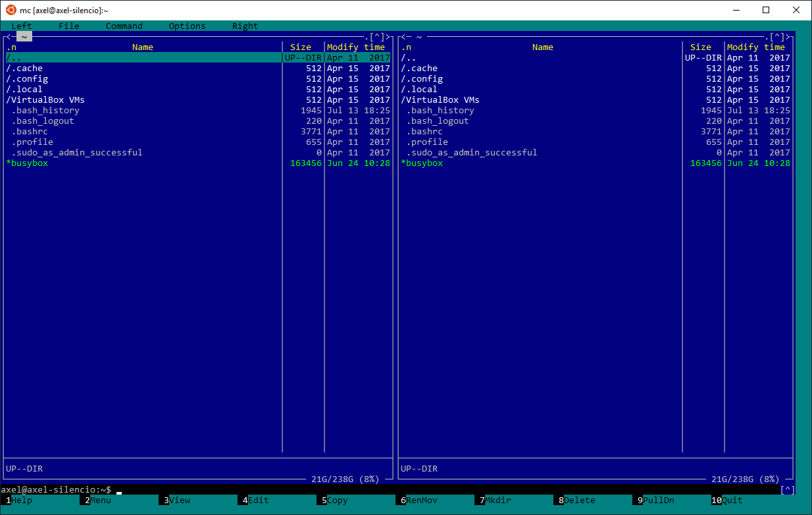
Task: Toggle sort order via left .n indicator
Action: point(11,47)
